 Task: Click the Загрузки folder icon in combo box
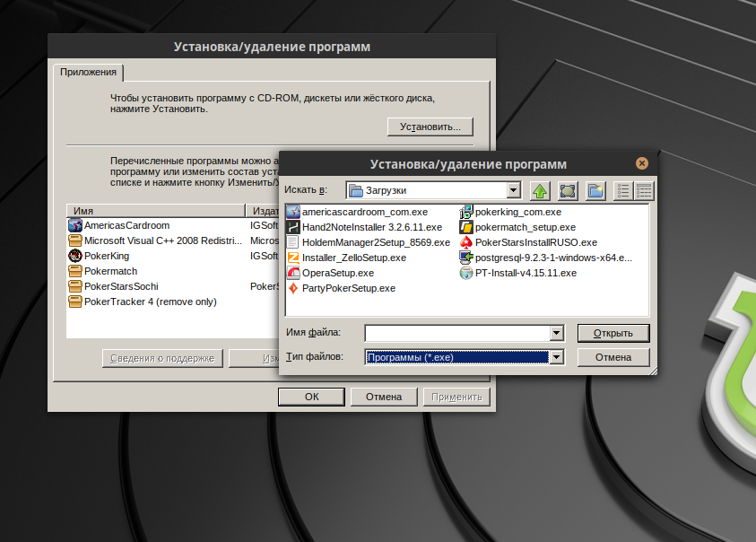(356, 190)
